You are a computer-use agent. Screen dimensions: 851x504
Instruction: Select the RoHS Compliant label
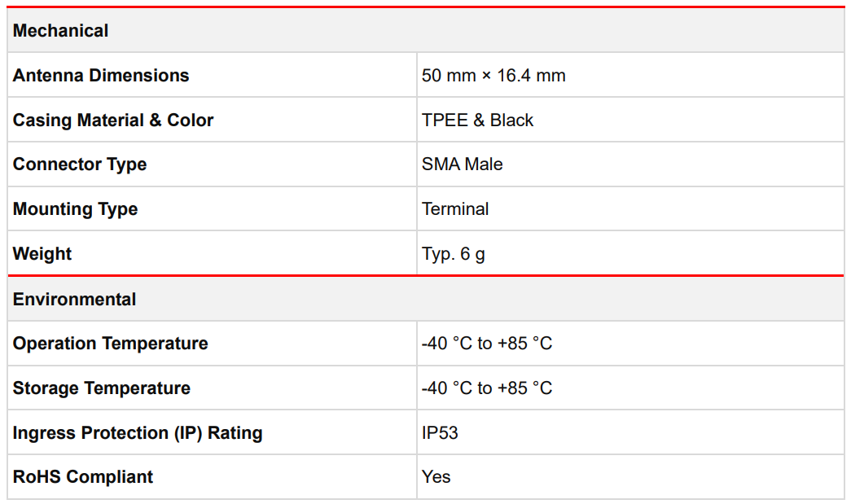[83, 477]
